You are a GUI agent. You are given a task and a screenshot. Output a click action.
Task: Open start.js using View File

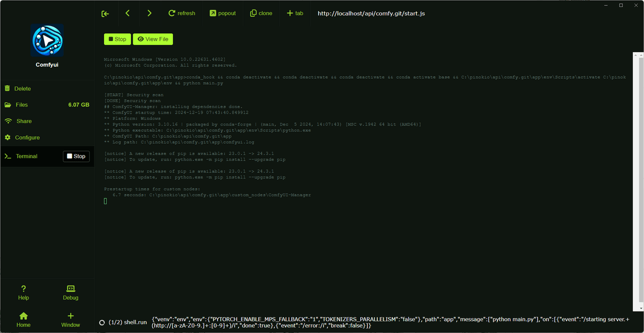tap(152, 39)
